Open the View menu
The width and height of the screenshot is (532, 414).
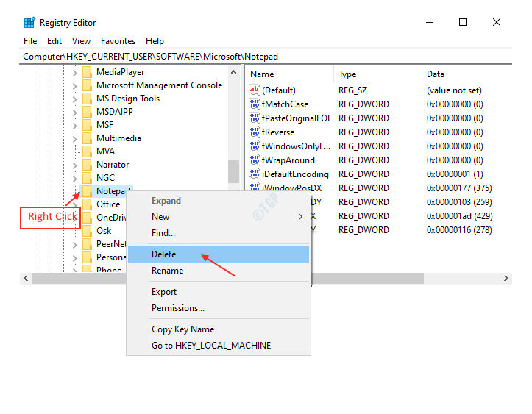tap(81, 41)
